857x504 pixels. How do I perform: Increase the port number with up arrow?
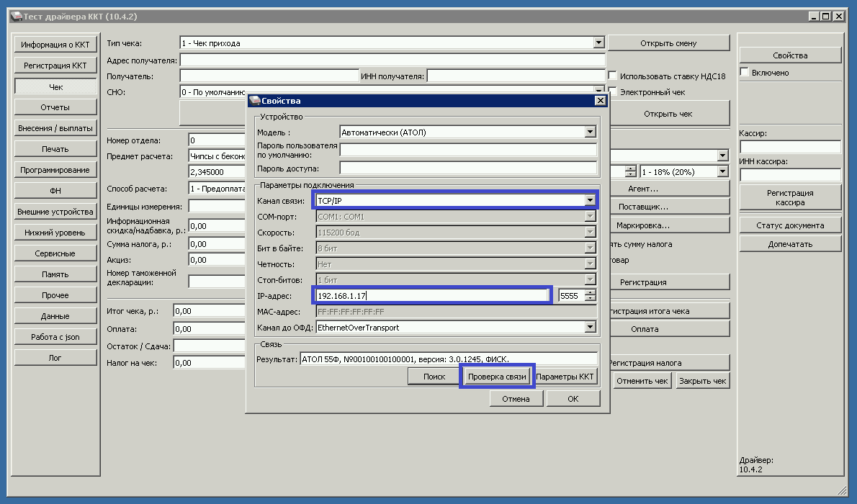591,292
